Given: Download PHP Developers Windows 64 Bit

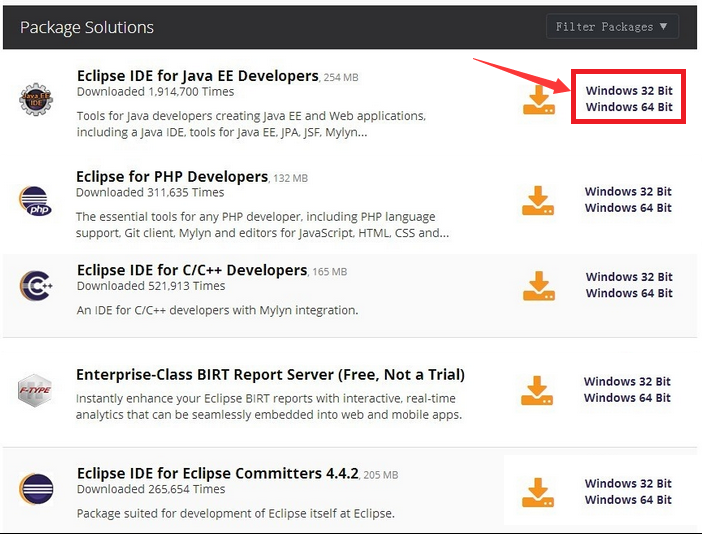Looking at the screenshot, I should coord(628,208).
